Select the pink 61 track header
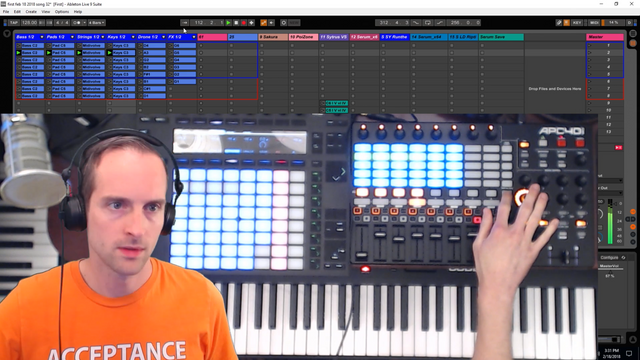 tap(212, 37)
